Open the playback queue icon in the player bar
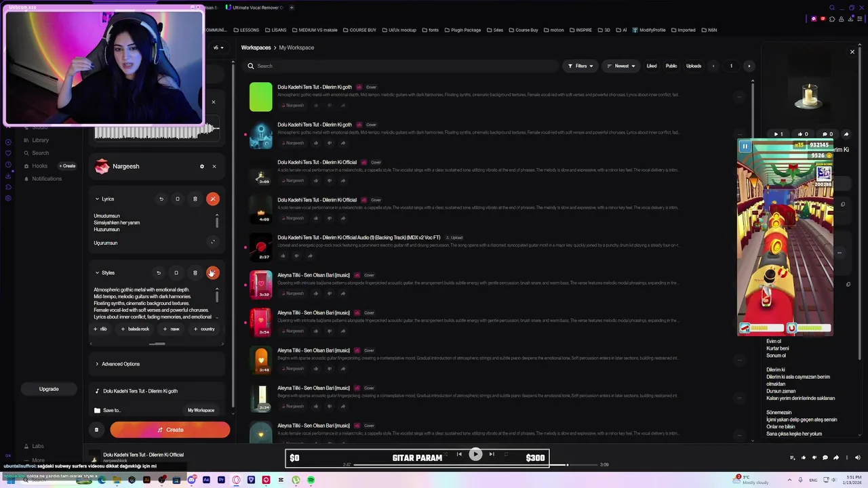 (793, 457)
